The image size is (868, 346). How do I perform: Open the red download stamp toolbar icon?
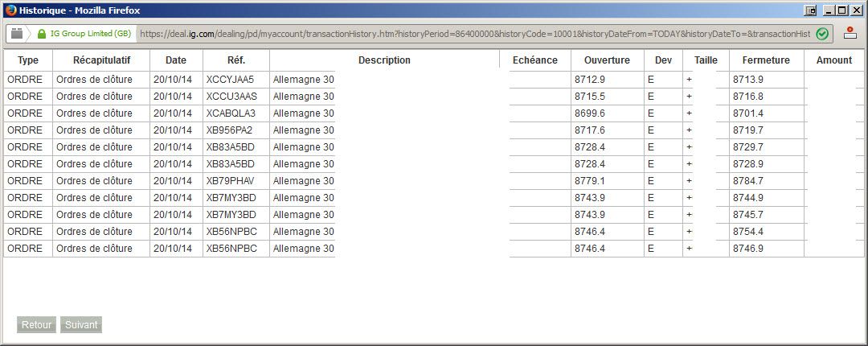850,33
